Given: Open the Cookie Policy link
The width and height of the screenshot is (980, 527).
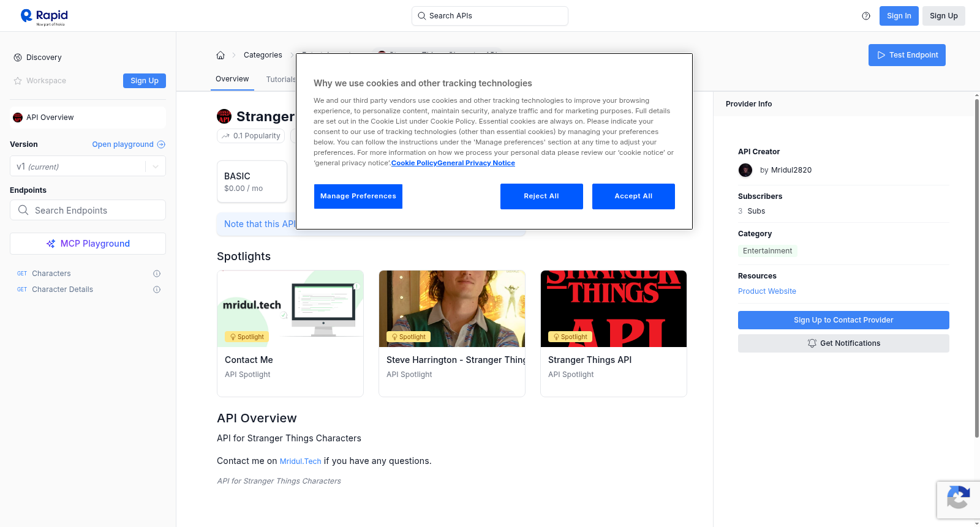Looking at the screenshot, I should coord(414,163).
